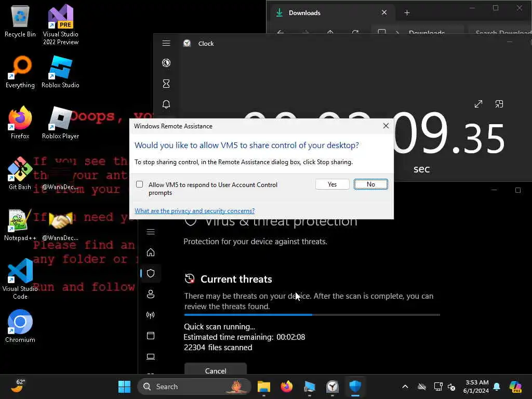Expand the stopwatch to full view
Image resolution: width=532 pixels, height=399 pixels.
[x=478, y=104]
